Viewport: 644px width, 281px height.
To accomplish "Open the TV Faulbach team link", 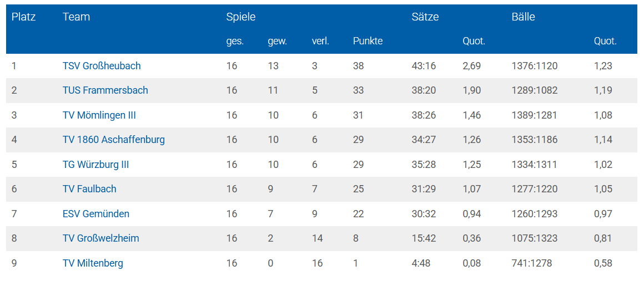I will coord(89,189).
